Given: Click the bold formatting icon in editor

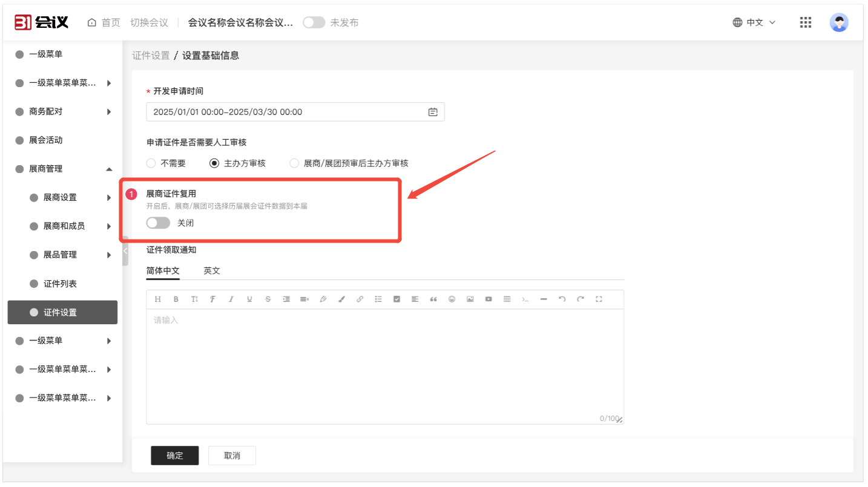Looking at the screenshot, I should point(176,299).
